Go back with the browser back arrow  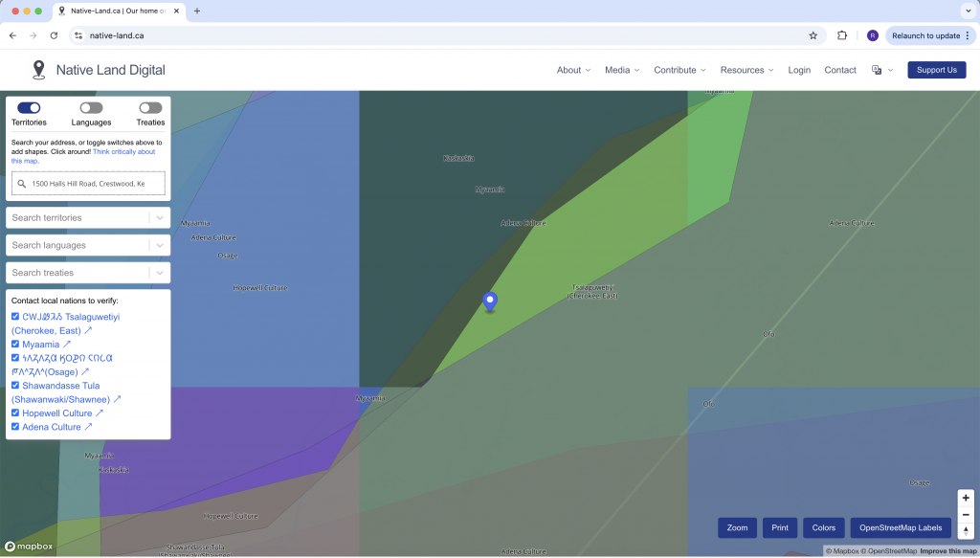[x=12, y=35]
